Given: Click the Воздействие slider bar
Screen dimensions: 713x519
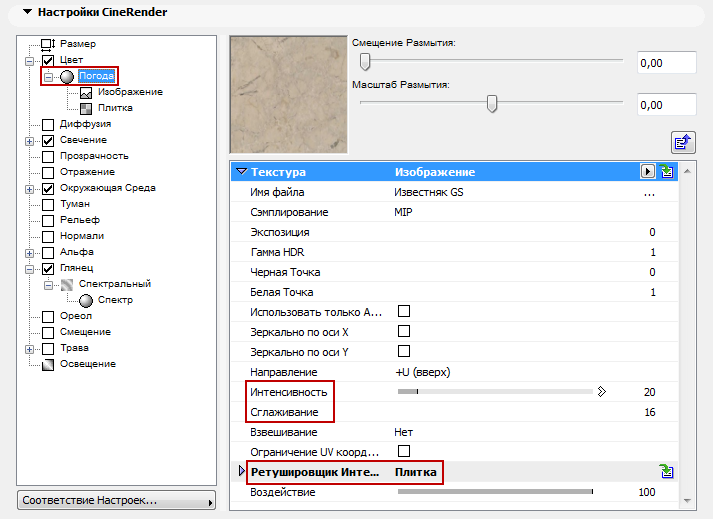Looking at the screenshot, I should pyautogui.click(x=495, y=491).
